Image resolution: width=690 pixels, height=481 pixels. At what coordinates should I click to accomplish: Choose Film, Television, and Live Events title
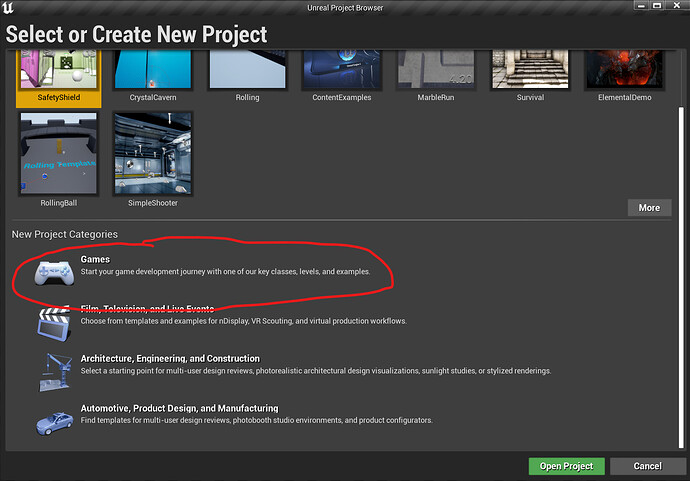pos(147,308)
